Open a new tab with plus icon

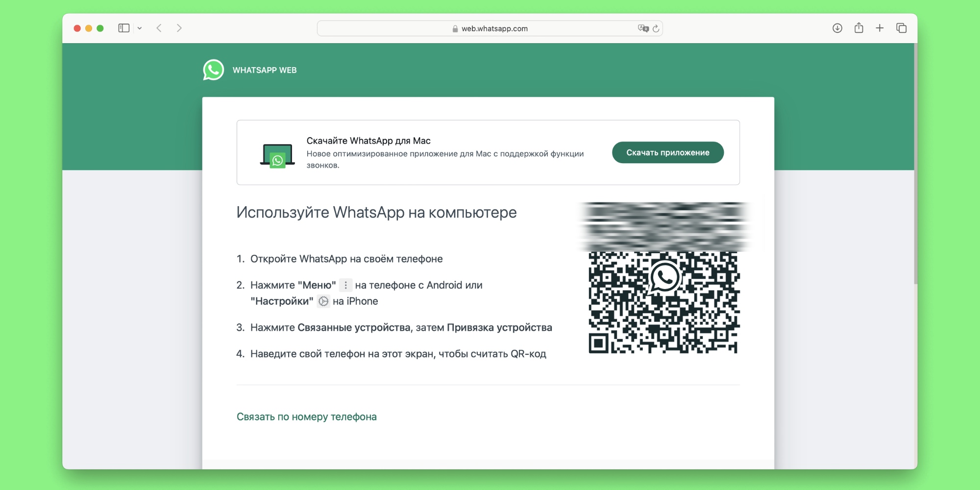880,28
